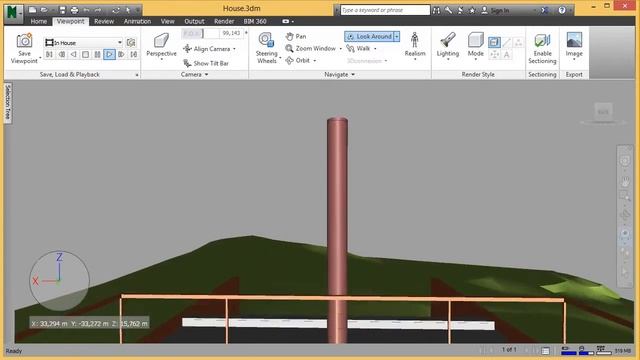Open the BIM 360 ribbon tab
Screen dimensions: 640x360
pyautogui.click(x=255, y=21)
